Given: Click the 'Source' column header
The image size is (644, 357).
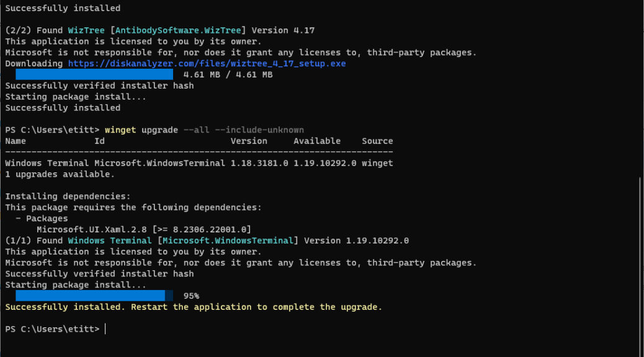Looking at the screenshot, I should tap(377, 141).
